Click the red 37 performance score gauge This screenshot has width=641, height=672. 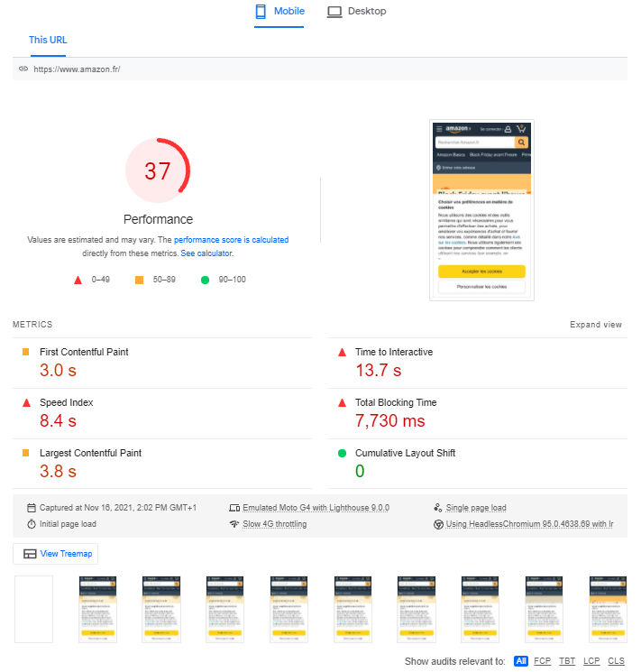158,170
